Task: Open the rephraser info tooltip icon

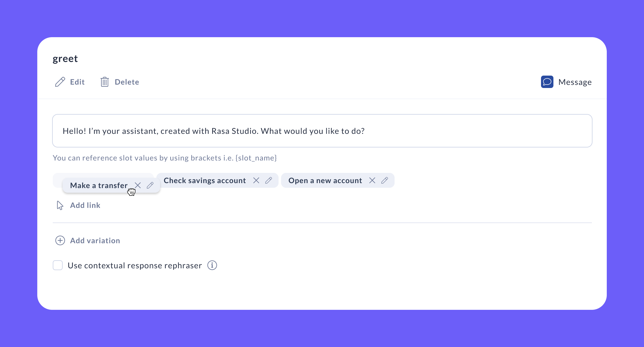Action: 212,265
